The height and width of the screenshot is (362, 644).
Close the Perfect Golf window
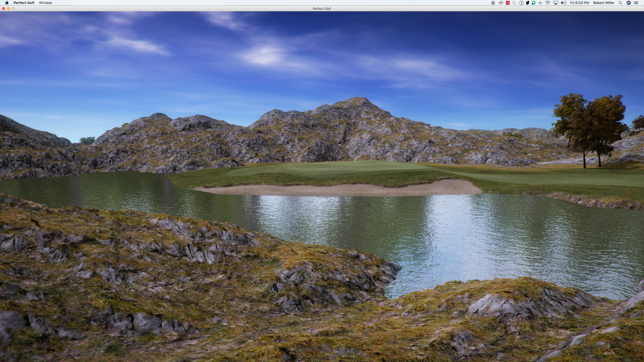point(3,9)
